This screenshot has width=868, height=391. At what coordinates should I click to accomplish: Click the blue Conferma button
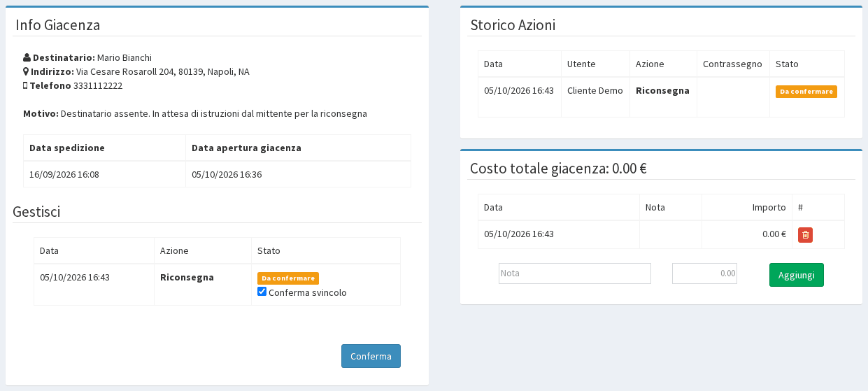point(371,356)
